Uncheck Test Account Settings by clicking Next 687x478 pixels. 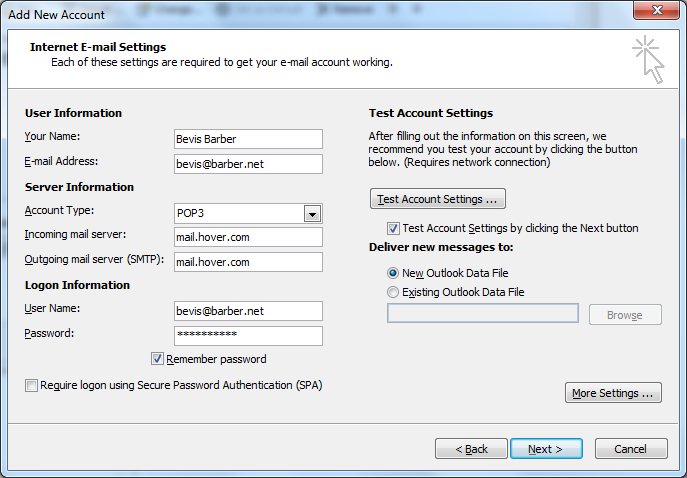[x=393, y=228]
